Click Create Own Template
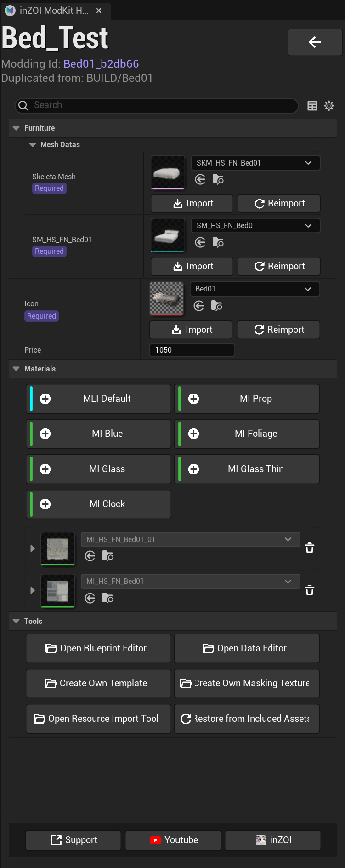Image resolution: width=345 pixels, height=868 pixels. click(99, 684)
